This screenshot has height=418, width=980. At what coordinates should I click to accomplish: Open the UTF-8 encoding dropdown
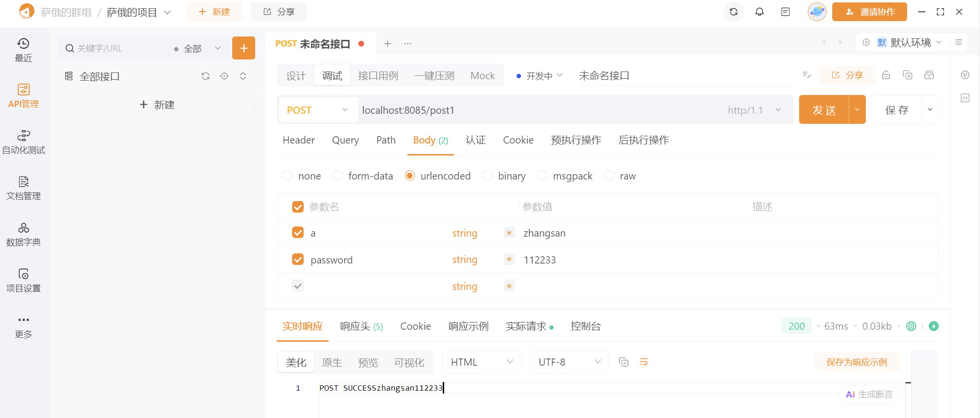[569, 362]
